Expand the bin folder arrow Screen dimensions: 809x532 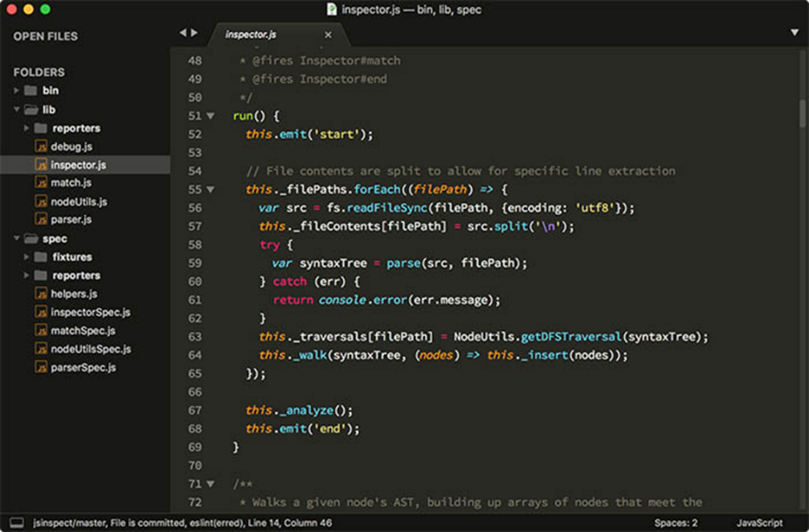click(x=17, y=90)
